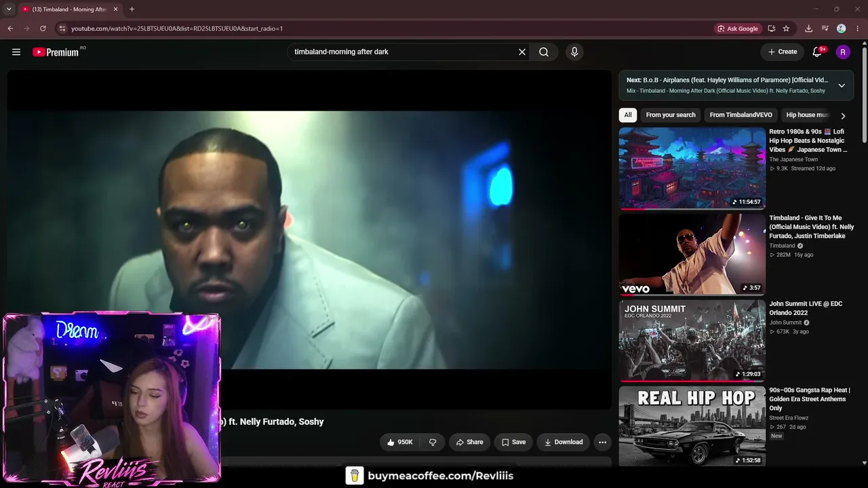Dislike the current video
This screenshot has width=868, height=488.
pyautogui.click(x=433, y=442)
